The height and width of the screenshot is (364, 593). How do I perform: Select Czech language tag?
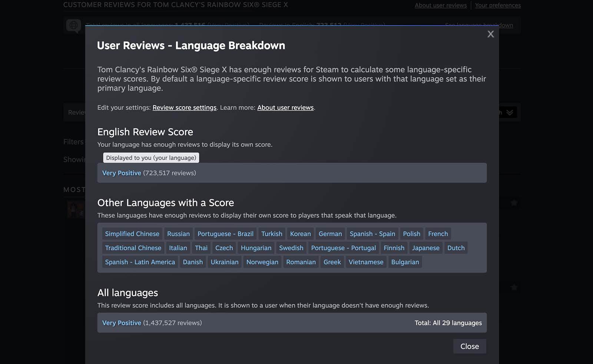(224, 248)
